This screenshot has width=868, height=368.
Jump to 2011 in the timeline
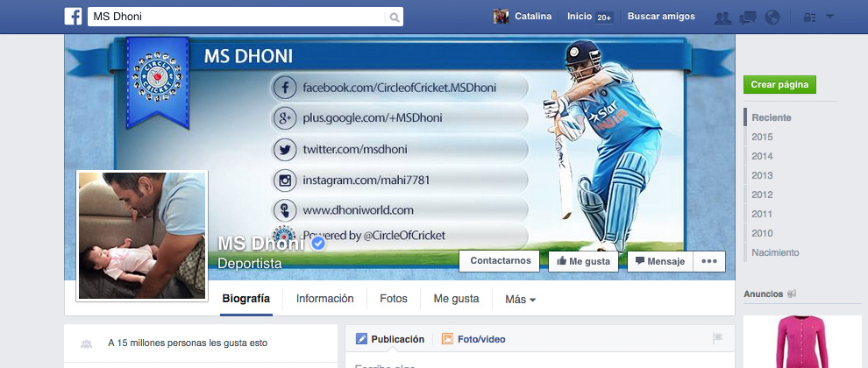762,214
